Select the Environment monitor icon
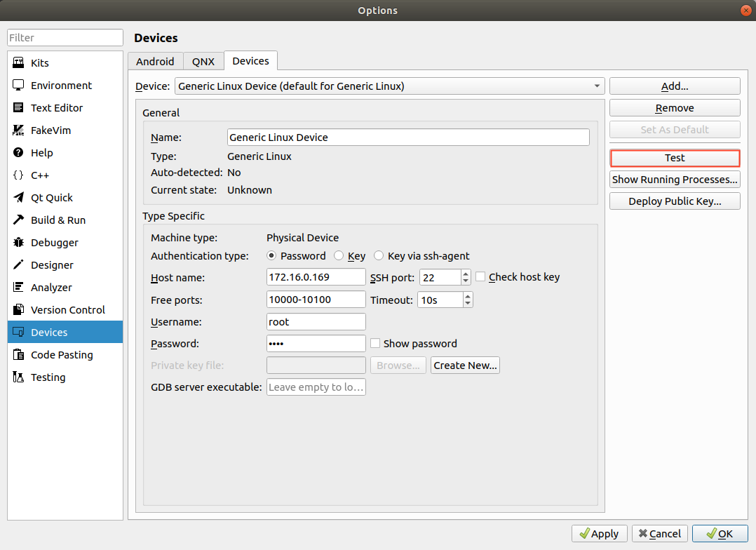756x550 pixels. [x=19, y=86]
